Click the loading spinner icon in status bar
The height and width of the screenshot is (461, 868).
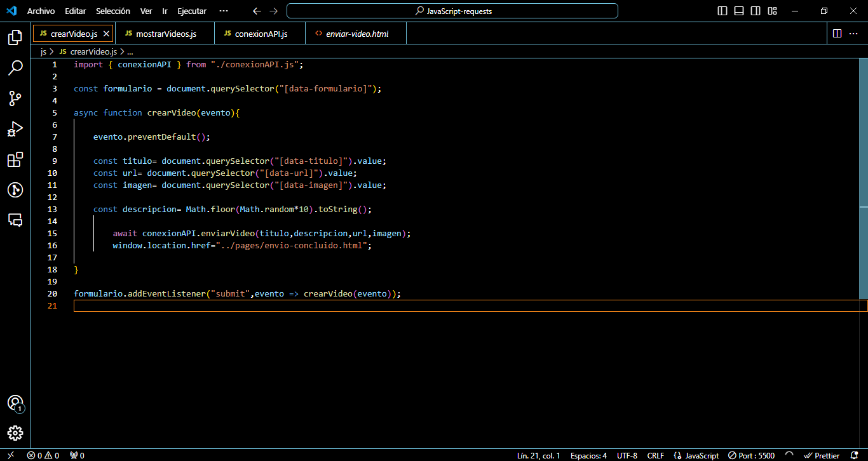[x=789, y=455]
